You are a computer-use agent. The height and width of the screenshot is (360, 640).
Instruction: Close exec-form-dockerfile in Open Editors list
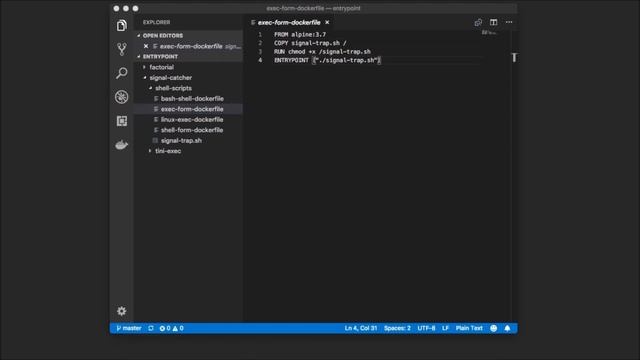[x=146, y=46]
